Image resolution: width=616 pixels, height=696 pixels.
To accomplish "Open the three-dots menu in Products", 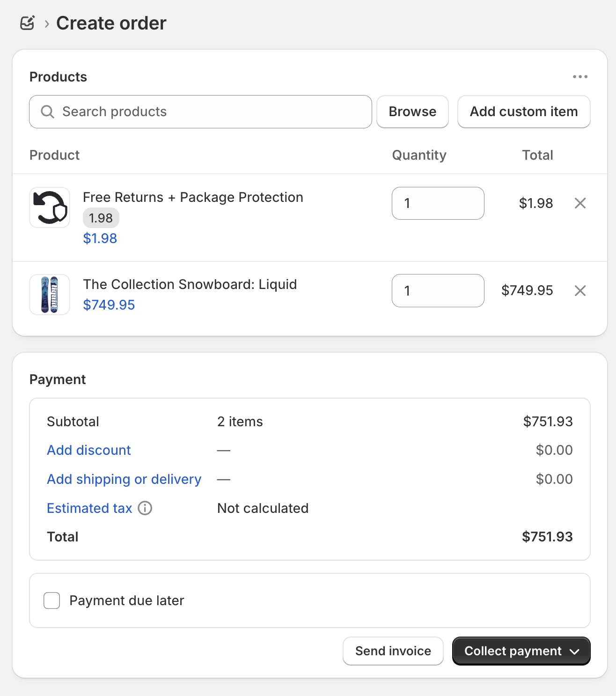I will tap(580, 77).
